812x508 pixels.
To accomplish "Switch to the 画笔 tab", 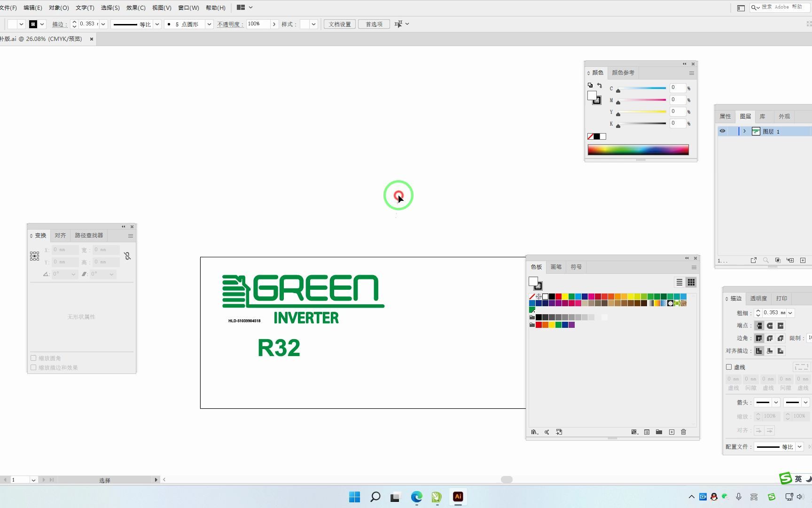I will [x=556, y=267].
